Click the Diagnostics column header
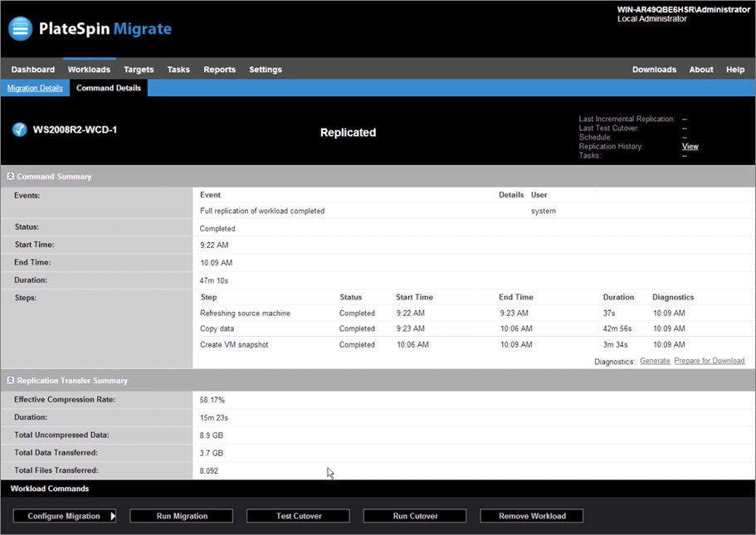756x535 pixels. [x=673, y=298]
